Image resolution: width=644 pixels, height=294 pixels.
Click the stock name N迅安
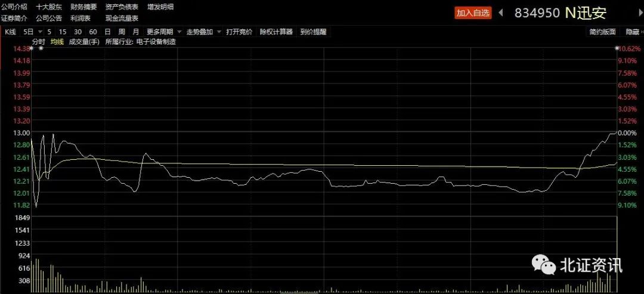(586, 13)
